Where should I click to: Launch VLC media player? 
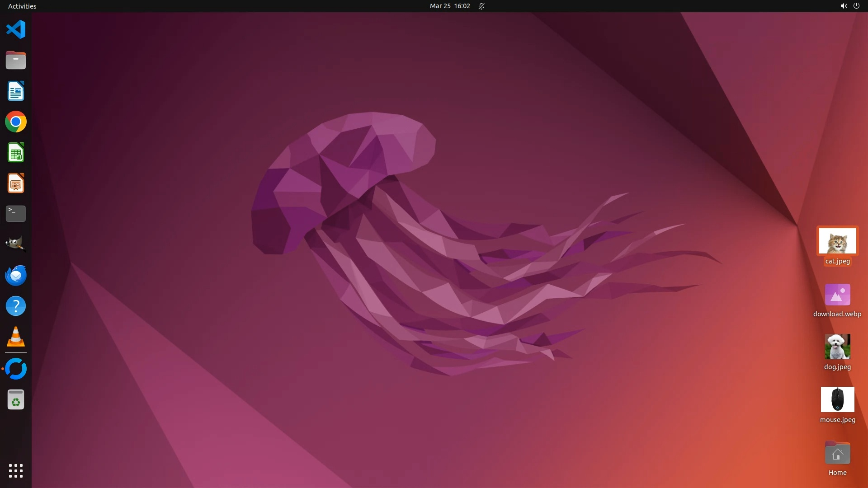(x=16, y=337)
